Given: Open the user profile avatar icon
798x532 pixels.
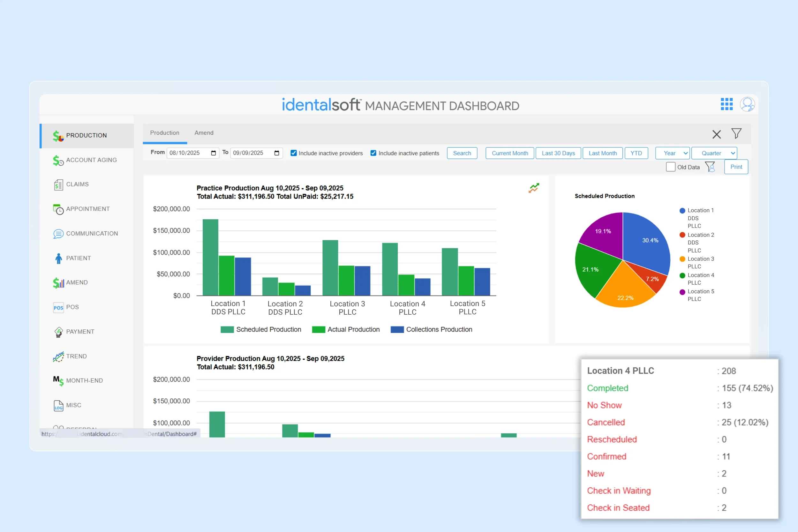Looking at the screenshot, I should pos(747,104).
